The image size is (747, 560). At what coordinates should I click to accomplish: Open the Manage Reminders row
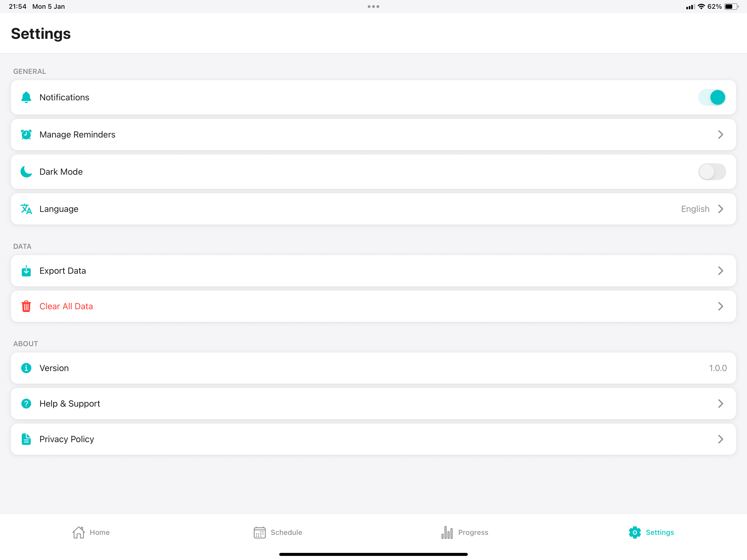click(x=373, y=135)
